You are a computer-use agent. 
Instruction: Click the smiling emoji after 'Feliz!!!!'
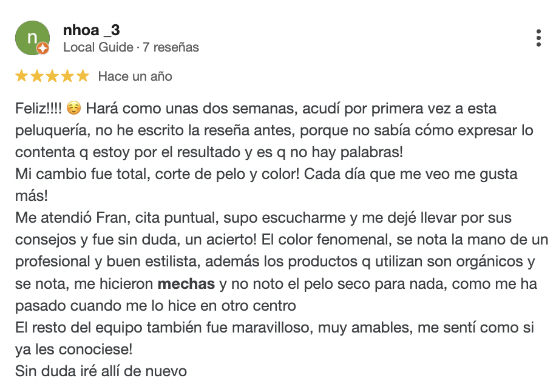pyautogui.click(x=73, y=109)
